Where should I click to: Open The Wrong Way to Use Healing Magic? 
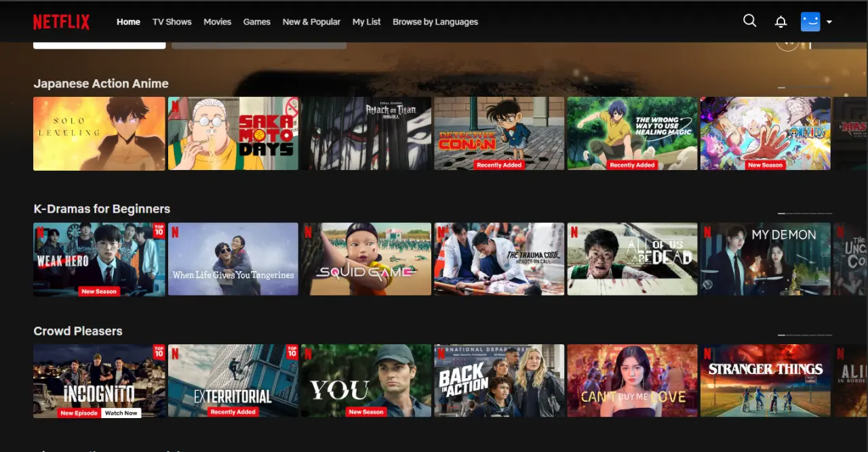point(632,133)
